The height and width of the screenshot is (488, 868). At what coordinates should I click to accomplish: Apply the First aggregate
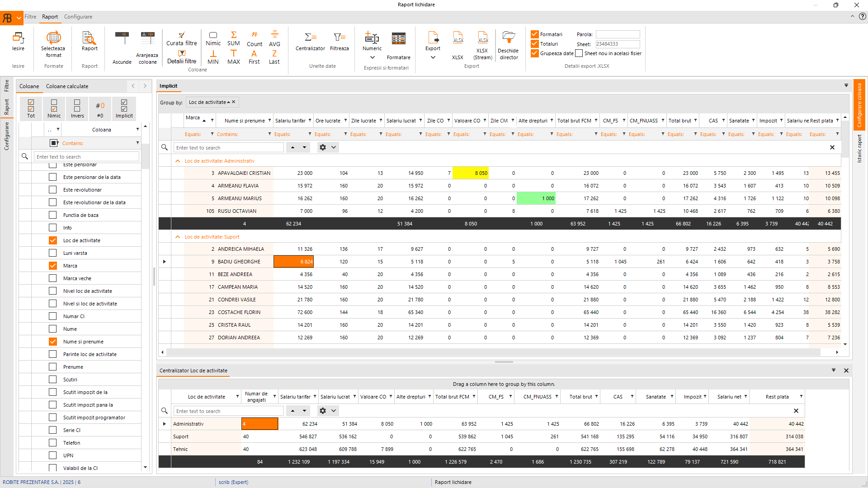(x=254, y=57)
